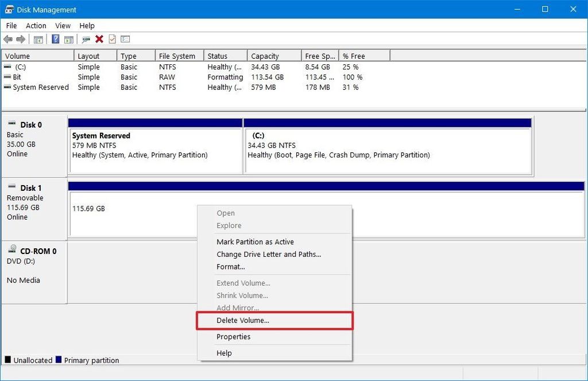Select the refresh disk icon in the toolbar
The width and height of the screenshot is (588, 381).
click(x=85, y=39)
